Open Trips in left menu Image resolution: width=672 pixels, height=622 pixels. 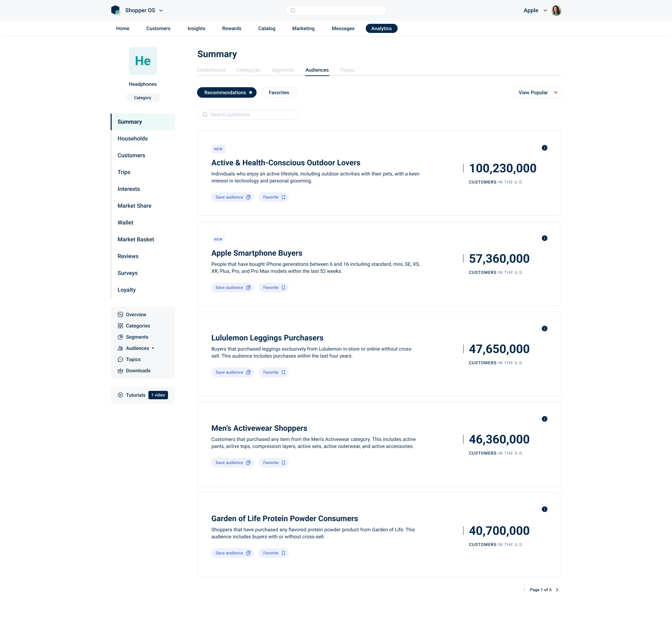(x=143, y=172)
